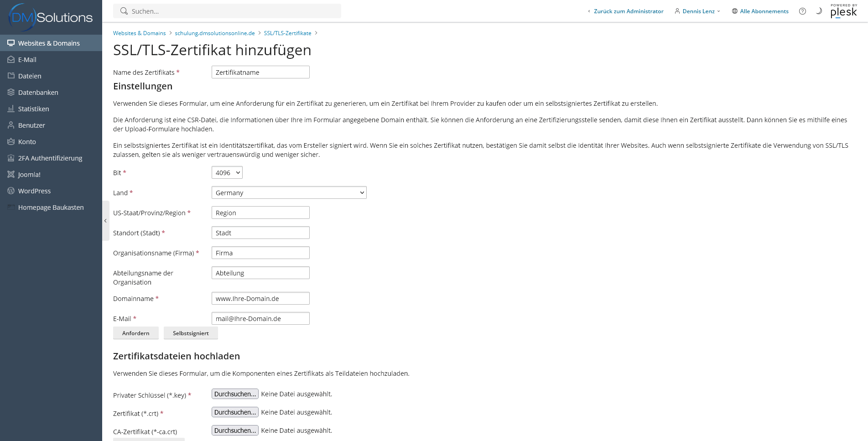
Task: Toggle dark mode moon icon
Action: click(819, 11)
